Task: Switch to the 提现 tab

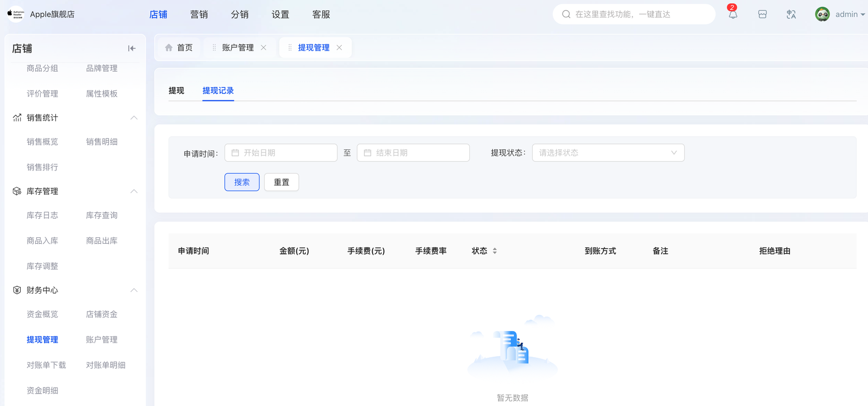Action: 176,91
